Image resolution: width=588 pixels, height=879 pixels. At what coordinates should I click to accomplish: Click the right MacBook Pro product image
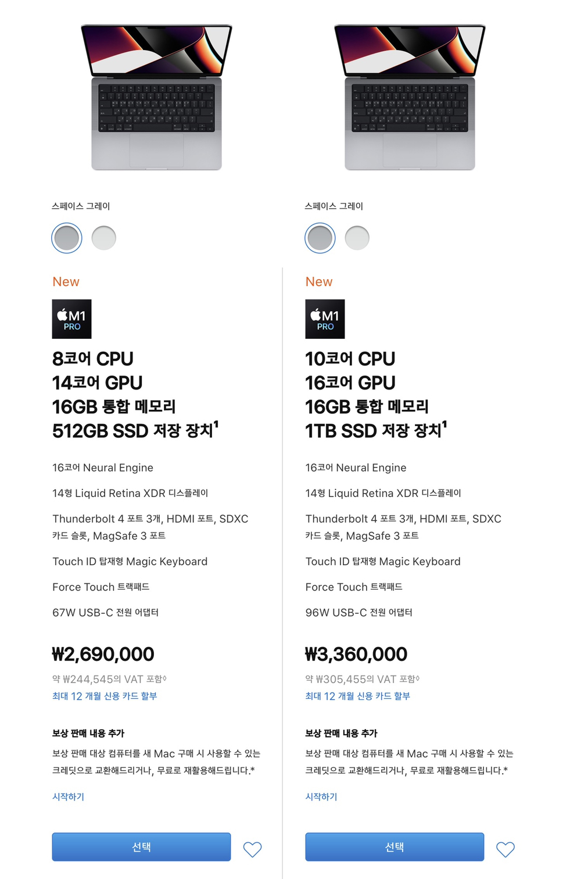pyautogui.click(x=410, y=97)
